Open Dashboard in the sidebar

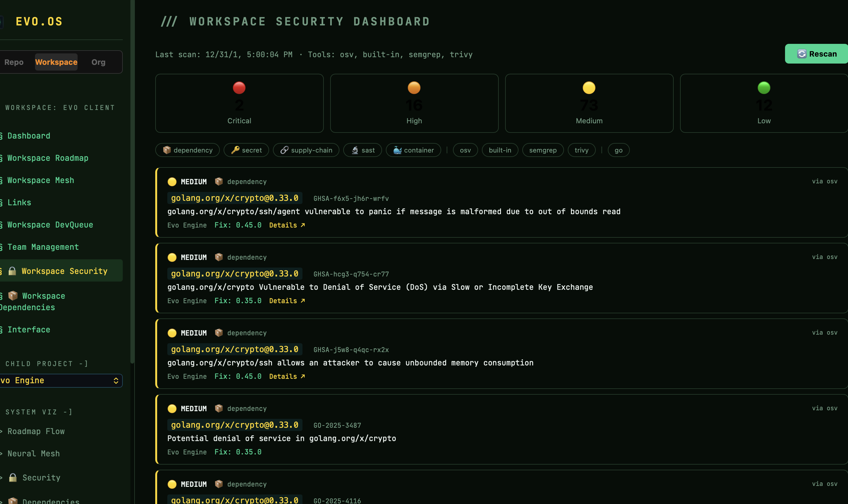[29, 136]
